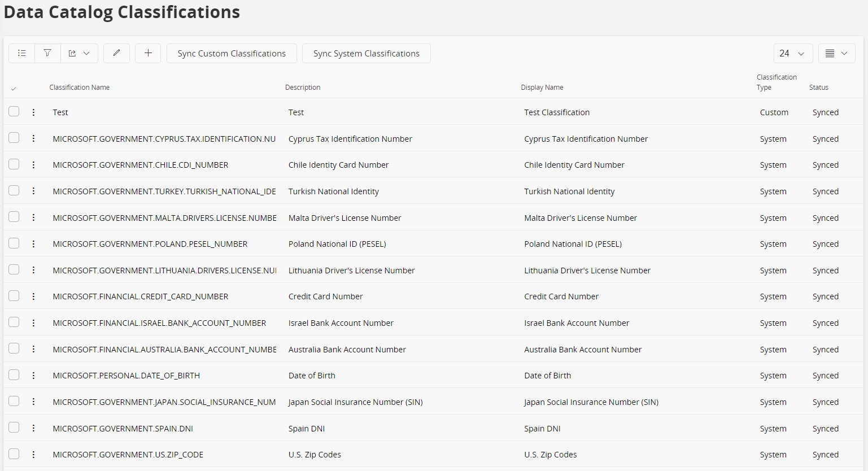
Task: Open the page size dropdown showing 24
Action: (793, 53)
